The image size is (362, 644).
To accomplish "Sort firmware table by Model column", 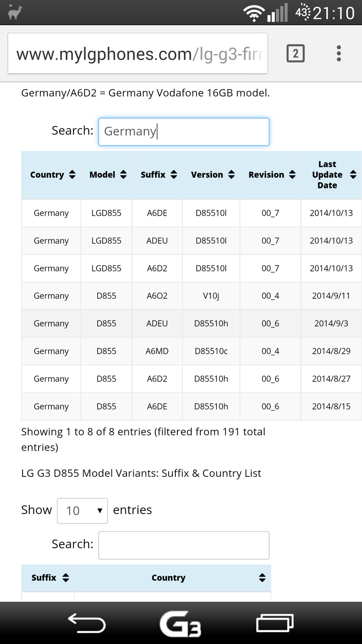I will (x=107, y=175).
